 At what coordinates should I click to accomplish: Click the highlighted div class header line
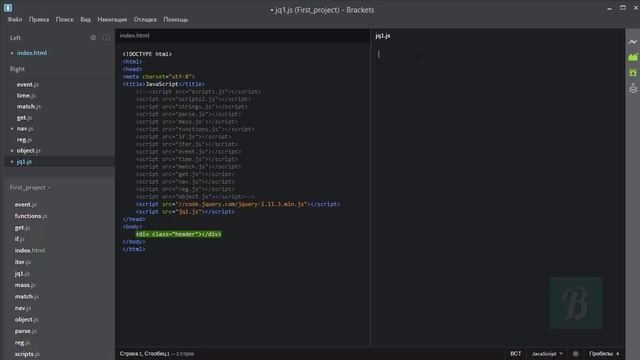(x=178, y=234)
